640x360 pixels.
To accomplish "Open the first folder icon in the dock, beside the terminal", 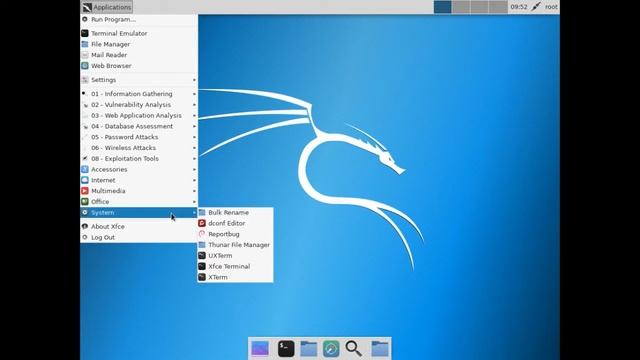I will point(309,349).
